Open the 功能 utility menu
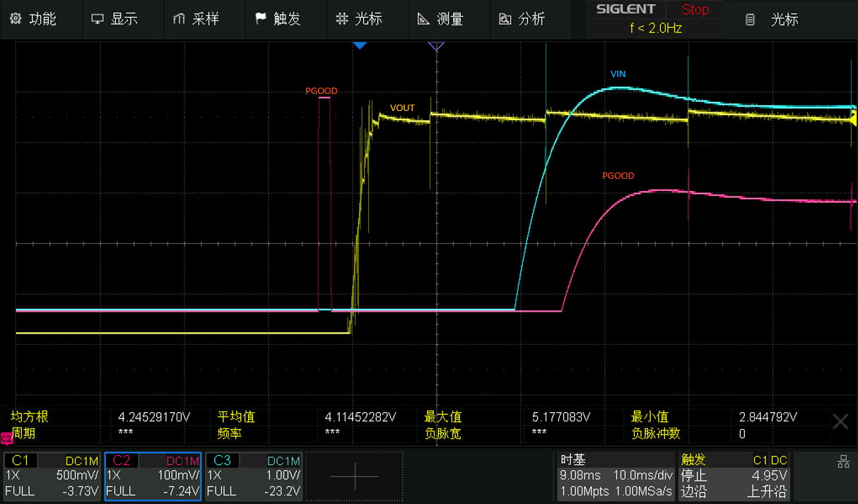Screen dimensions: 858x504 [33, 19]
